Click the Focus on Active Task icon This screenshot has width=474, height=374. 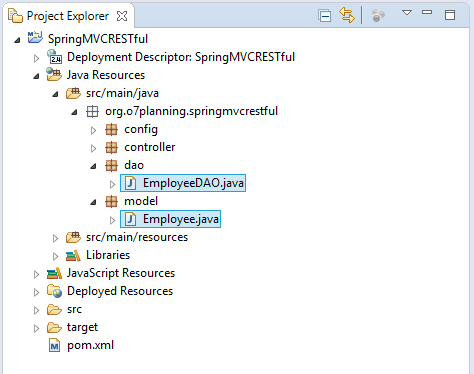pos(378,15)
